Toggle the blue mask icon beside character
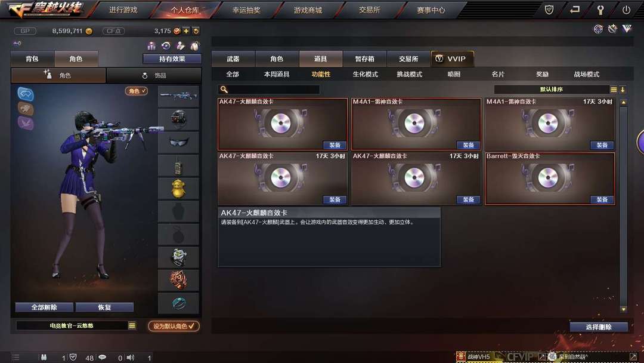This screenshot has width=644, height=363. coord(26,94)
